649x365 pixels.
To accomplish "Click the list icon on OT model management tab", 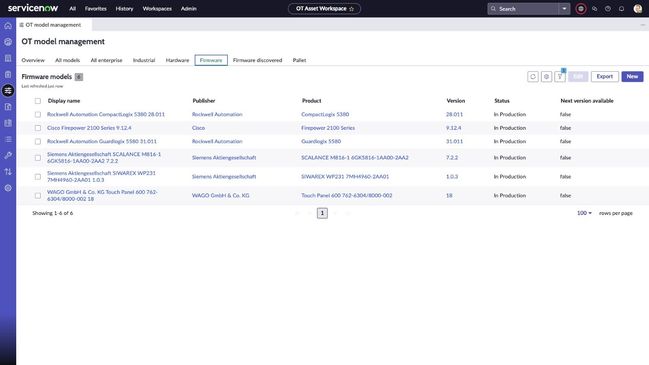I will 22,25.
